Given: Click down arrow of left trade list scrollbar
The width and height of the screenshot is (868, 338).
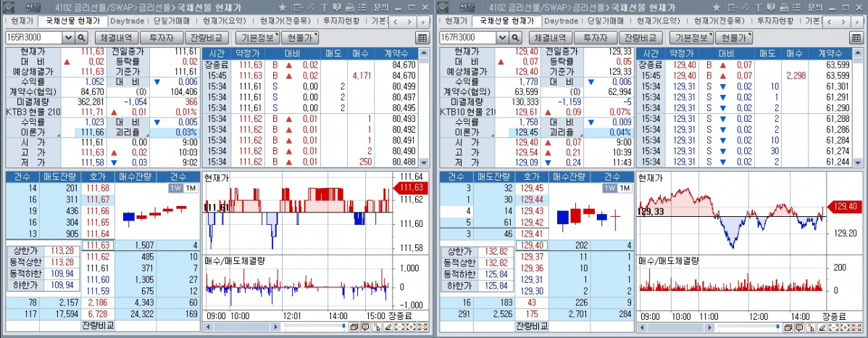Looking at the screenshot, I should click(424, 162).
